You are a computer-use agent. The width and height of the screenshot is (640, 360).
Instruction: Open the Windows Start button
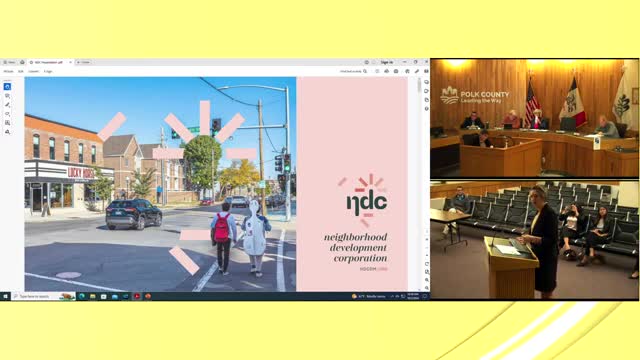tap(5, 296)
